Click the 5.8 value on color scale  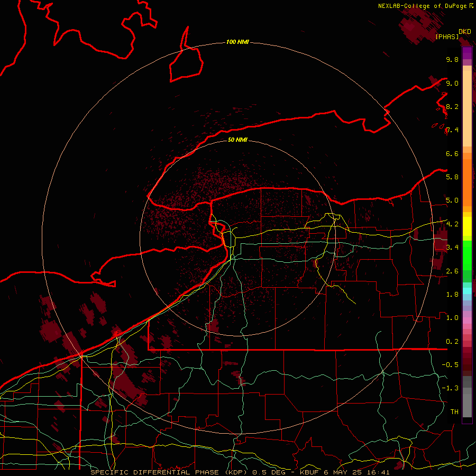point(452,177)
